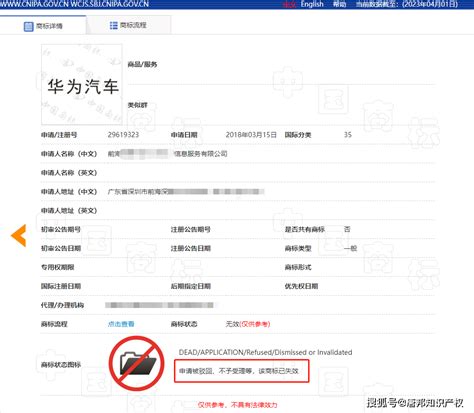This screenshot has width=474, height=413.
Task: Click the international class value 35
Action: 348,135
